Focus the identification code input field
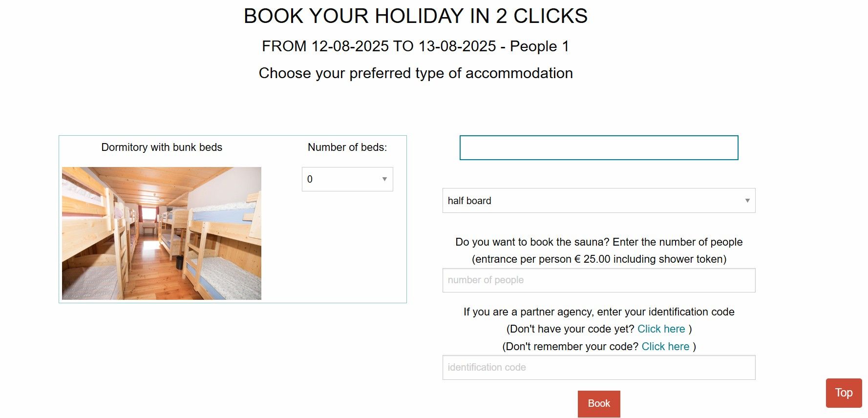Screen dimensions: 868x418 598,368
